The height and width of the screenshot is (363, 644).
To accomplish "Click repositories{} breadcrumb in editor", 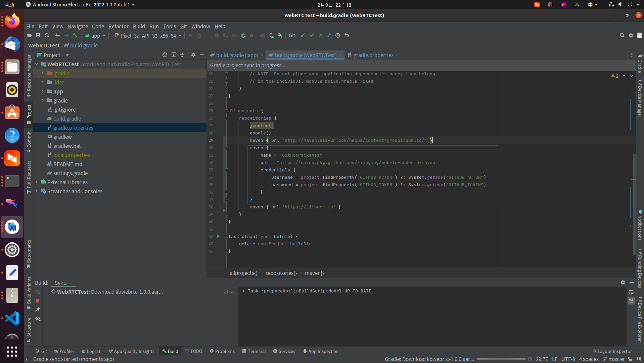I will (x=281, y=273).
